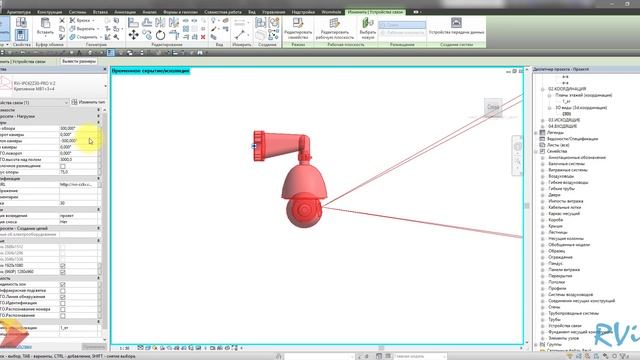
Task: Click the Применить button in properties palette
Action: (93, 347)
